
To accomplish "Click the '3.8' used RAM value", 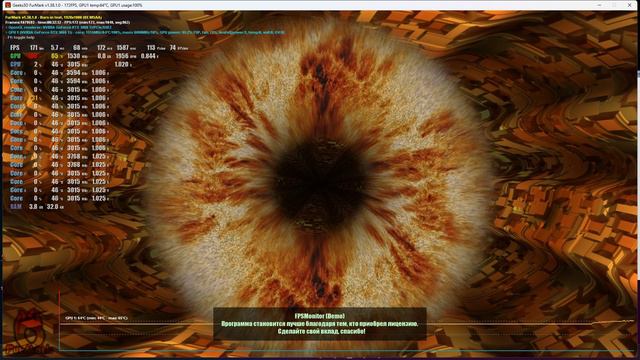I will pyautogui.click(x=33, y=207).
